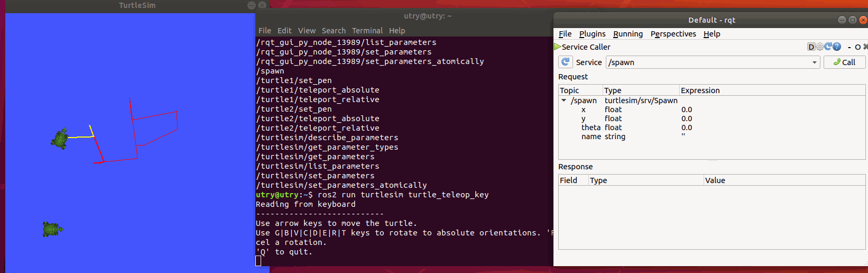
Task: Open the terminal Search menu
Action: coord(334,31)
